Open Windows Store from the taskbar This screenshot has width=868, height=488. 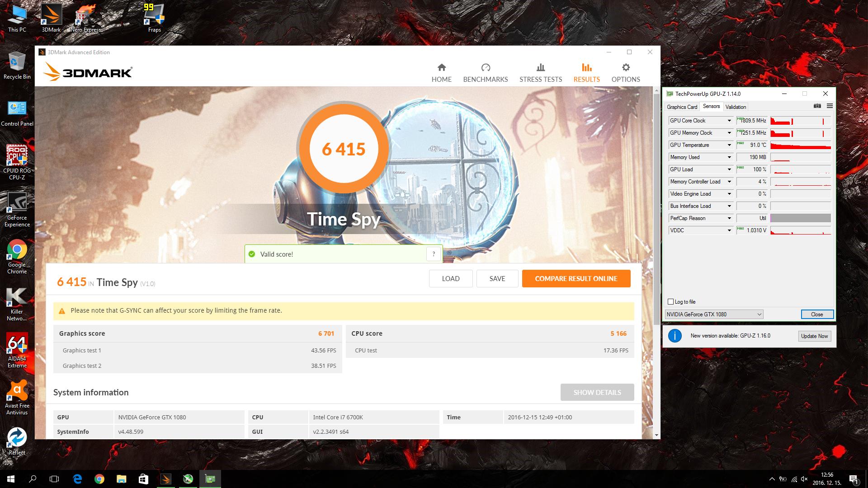(143, 479)
